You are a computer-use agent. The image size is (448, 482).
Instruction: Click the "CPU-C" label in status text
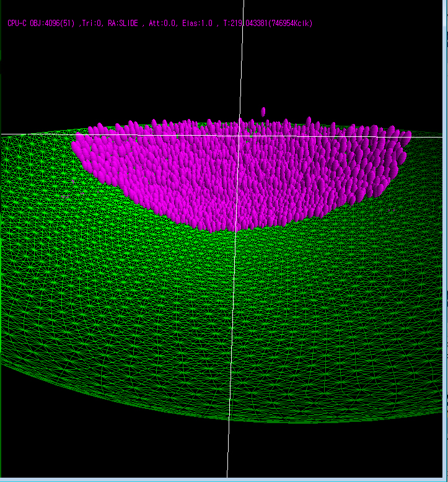tap(17, 24)
